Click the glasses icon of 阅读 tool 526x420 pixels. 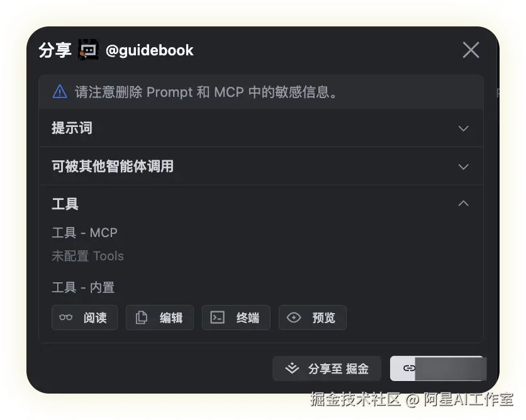pyautogui.click(x=65, y=318)
